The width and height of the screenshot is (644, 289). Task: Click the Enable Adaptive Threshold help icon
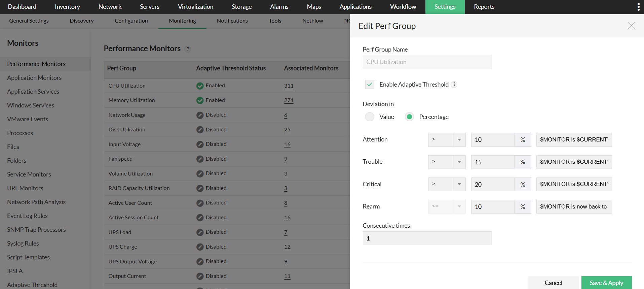[454, 85]
